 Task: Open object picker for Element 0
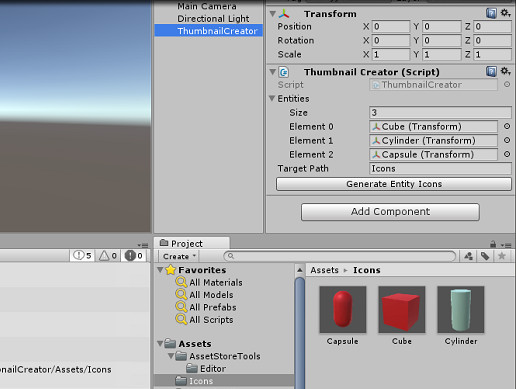507,126
